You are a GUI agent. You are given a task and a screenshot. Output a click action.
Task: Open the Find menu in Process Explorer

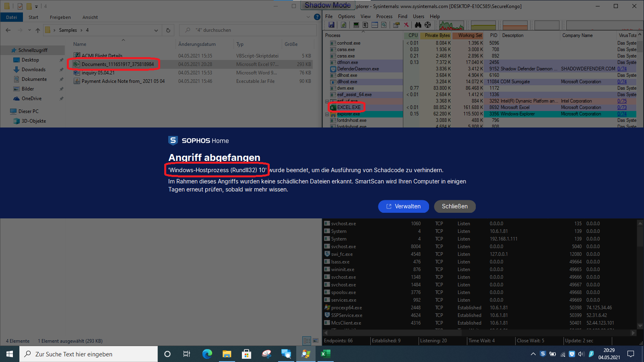(402, 16)
